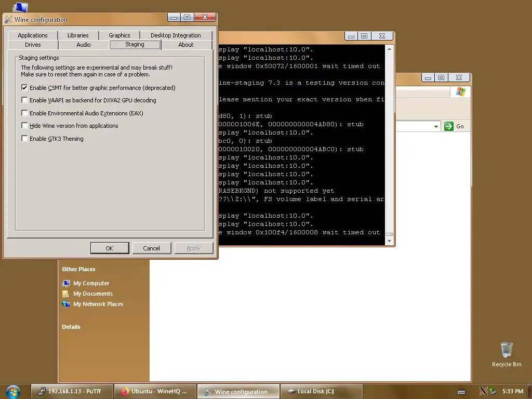Maximize the terminal window
The height and width of the screenshot is (399, 532).
(364, 36)
